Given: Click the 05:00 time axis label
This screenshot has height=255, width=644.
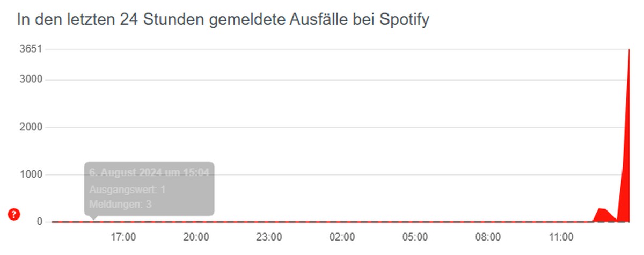Looking at the screenshot, I should point(415,236).
